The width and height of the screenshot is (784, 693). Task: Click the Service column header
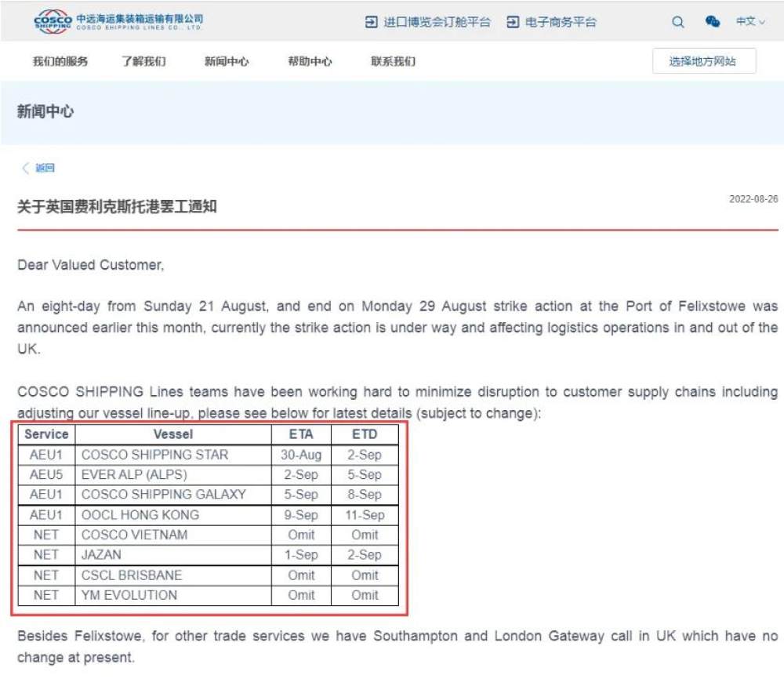point(46,434)
